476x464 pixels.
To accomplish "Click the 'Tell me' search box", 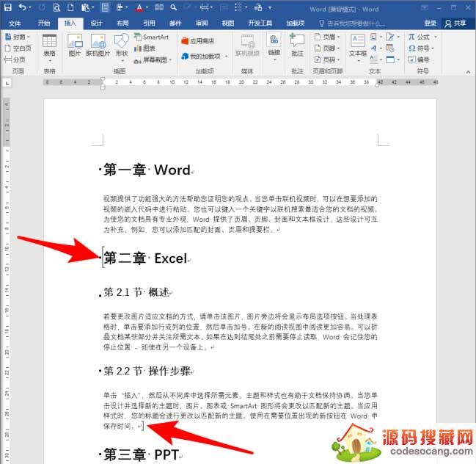I will tap(360, 23).
